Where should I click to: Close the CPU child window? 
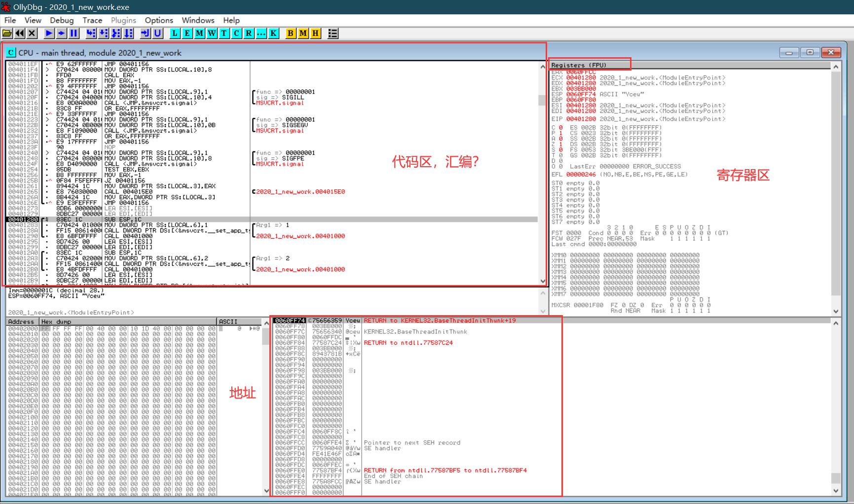tap(831, 52)
